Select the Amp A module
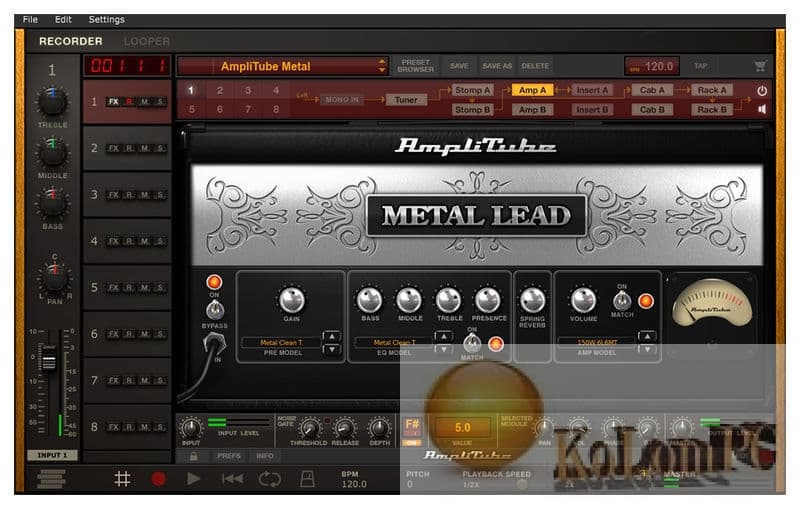Viewport: 800px width, 509px height. (x=532, y=90)
